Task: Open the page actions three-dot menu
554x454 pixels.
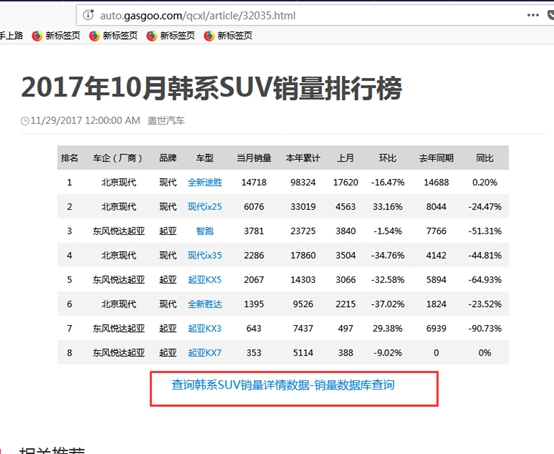Action: [x=533, y=15]
